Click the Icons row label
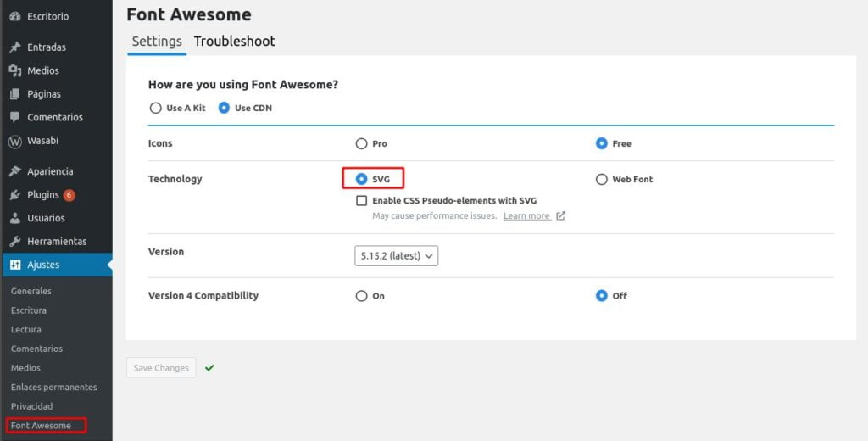Viewport: 868px width, 441px height. tap(160, 143)
